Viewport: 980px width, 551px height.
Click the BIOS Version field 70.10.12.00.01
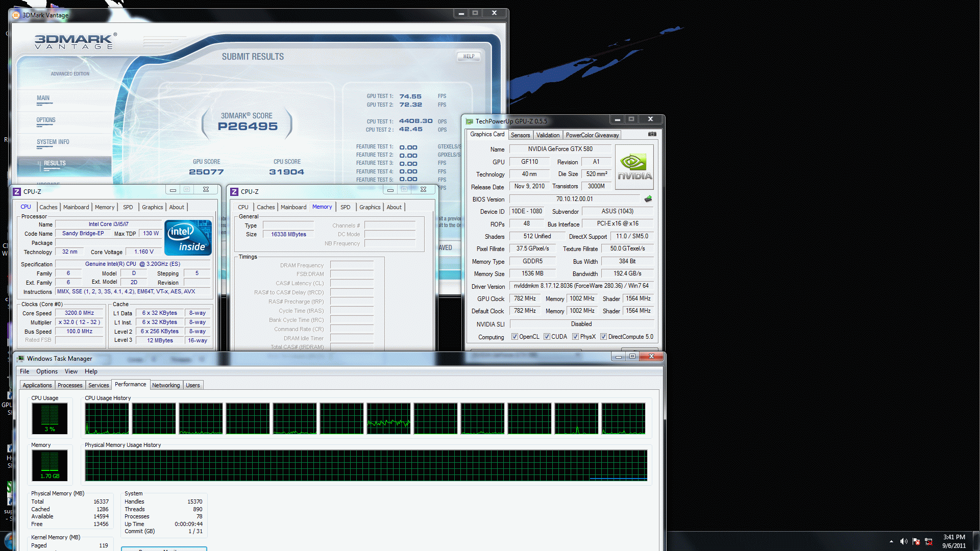tap(574, 199)
